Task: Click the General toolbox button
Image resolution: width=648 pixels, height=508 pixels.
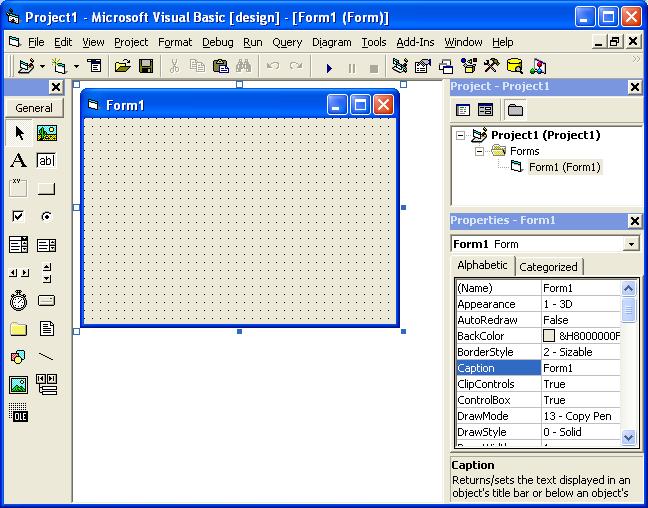Action: point(34,108)
